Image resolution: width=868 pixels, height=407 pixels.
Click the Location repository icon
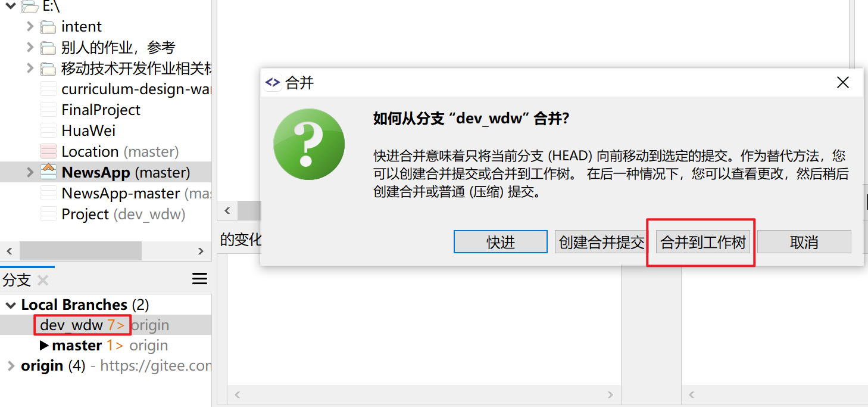[x=48, y=151]
